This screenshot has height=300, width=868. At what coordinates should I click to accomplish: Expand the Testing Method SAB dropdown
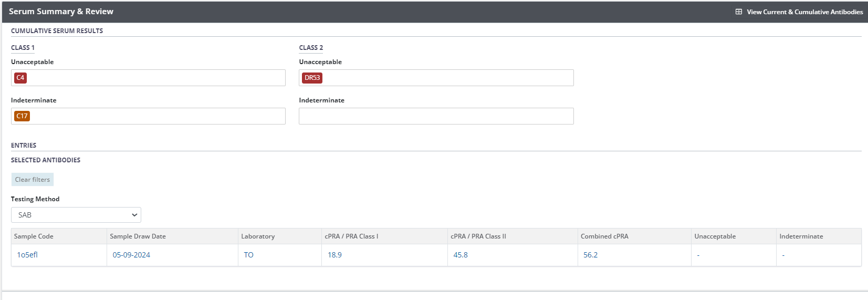[76, 215]
